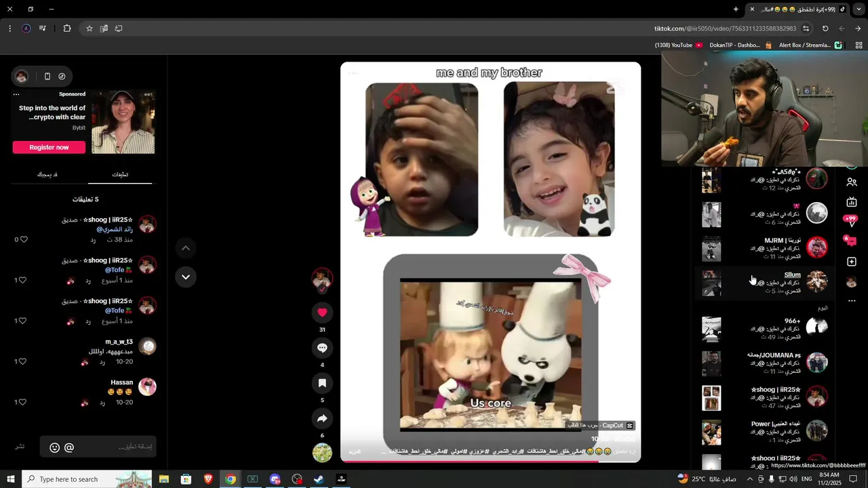This screenshot has width=868, height=488.
Task: Open the LIVE icon in the TikTok sidebar
Action: (852, 202)
